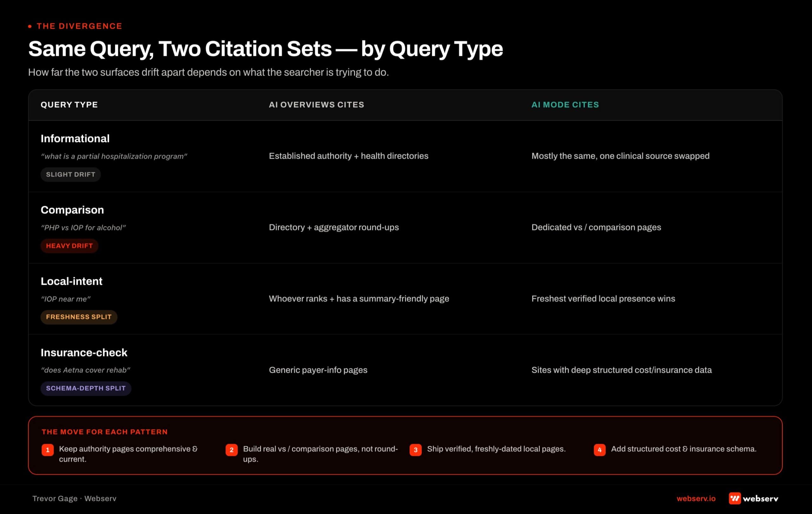Select the Informational row title
Screen dimensions: 812x514
tap(75, 138)
